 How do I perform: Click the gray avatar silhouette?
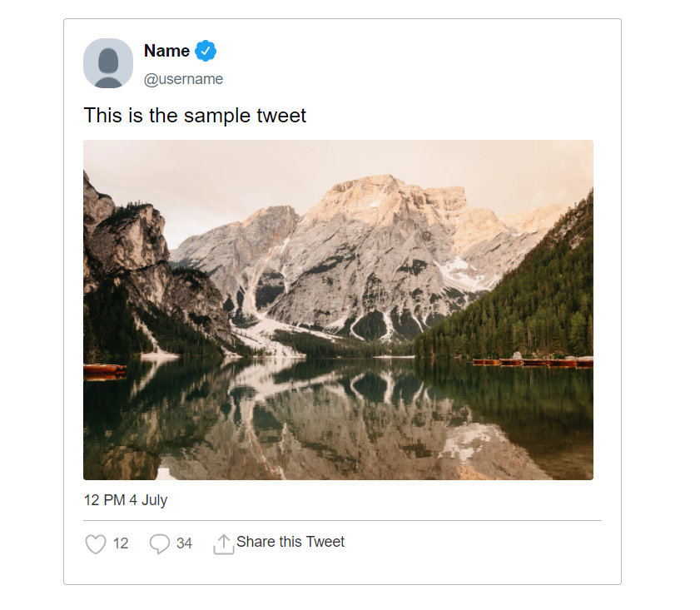click(107, 63)
